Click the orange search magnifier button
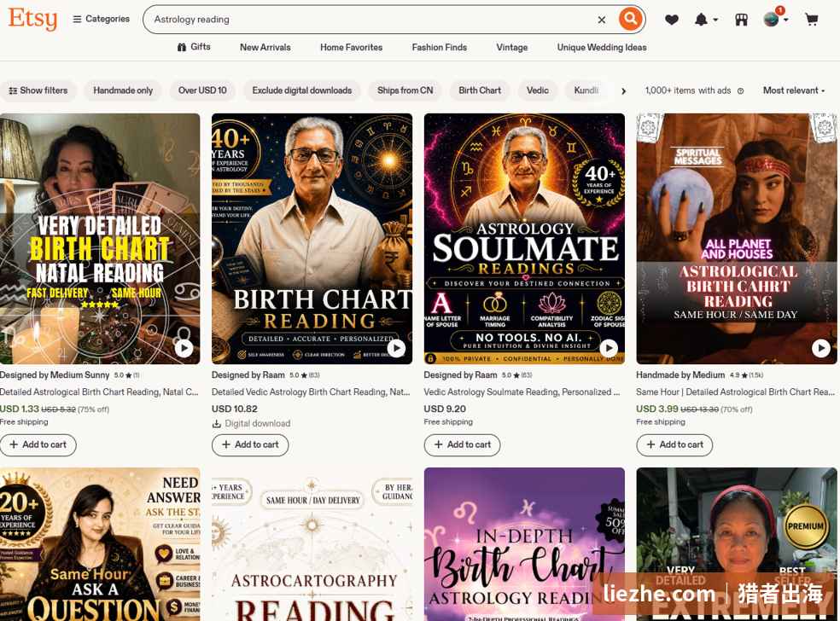 (631, 20)
